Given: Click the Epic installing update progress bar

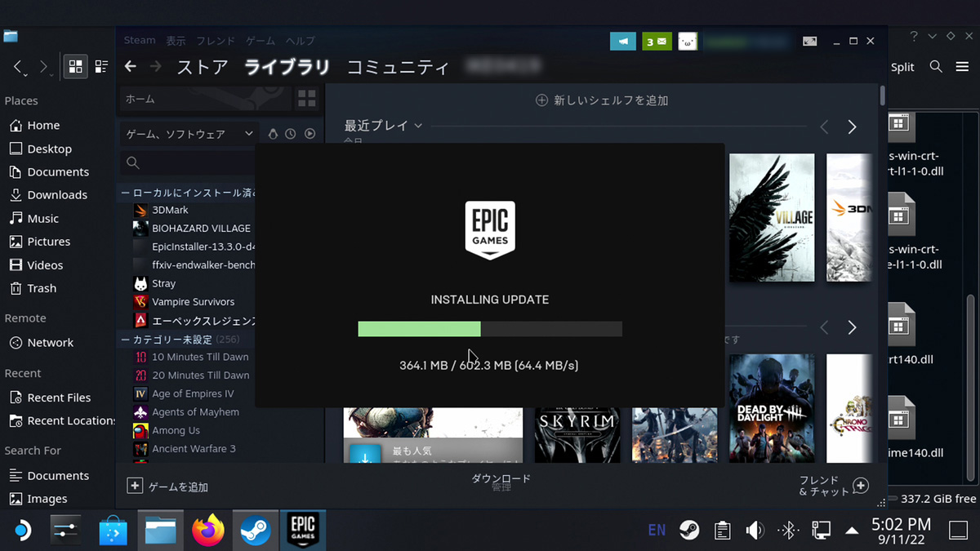Looking at the screenshot, I should (x=490, y=329).
